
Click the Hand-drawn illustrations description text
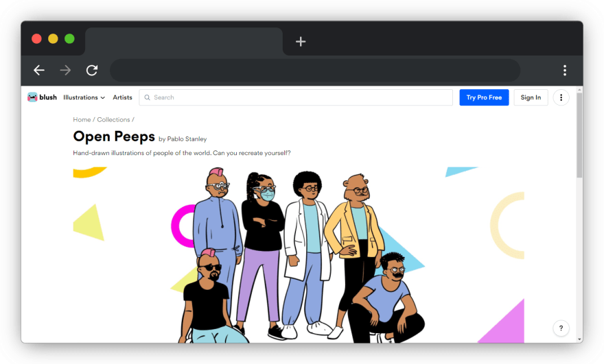(182, 153)
